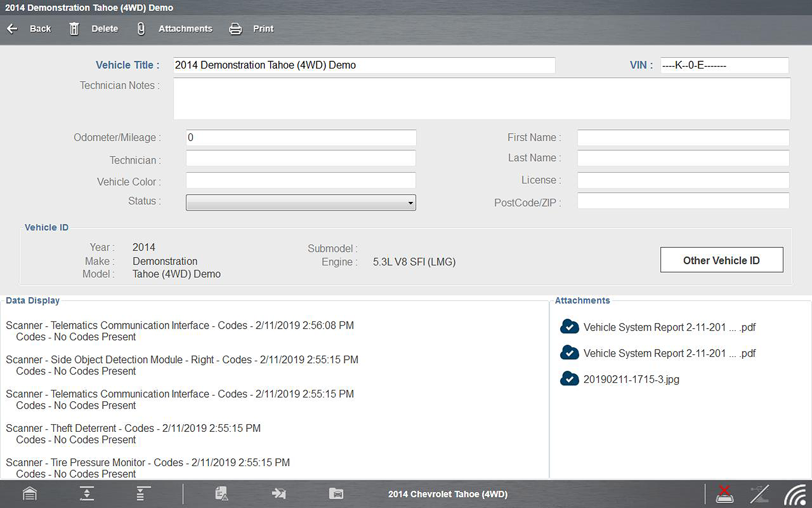Click the Other Vehicle ID button
Image resolution: width=812 pixels, height=508 pixels.
click(x=721, y=260)
